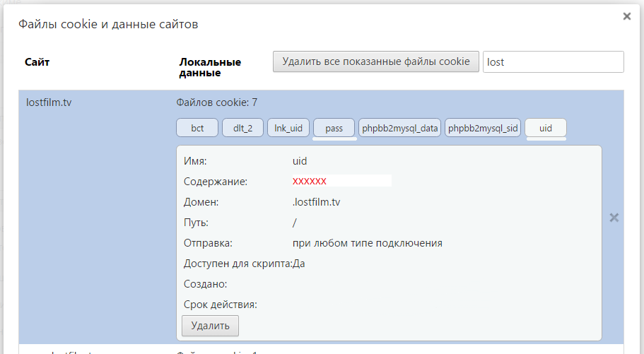Viewport: 644px width, 354px height.
Task: Click the 'Локальные данные' column header
Action: click(210, 67)
